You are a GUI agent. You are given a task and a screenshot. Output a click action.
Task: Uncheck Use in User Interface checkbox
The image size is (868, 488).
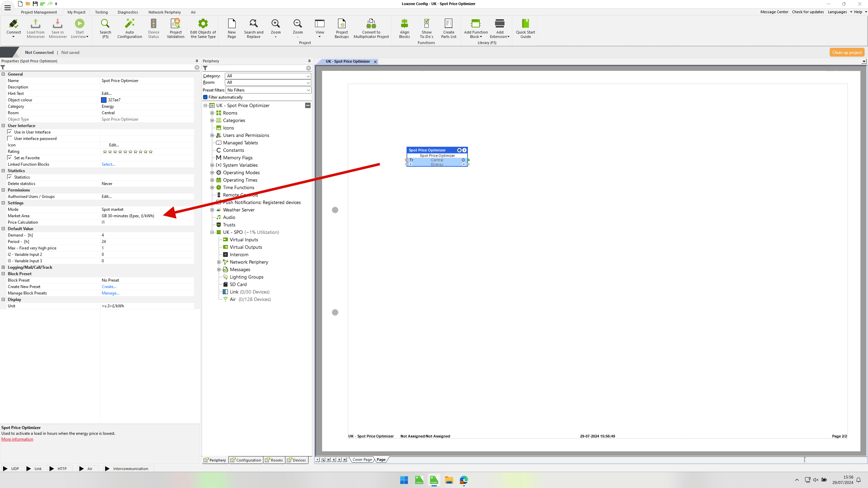point(10,132)
